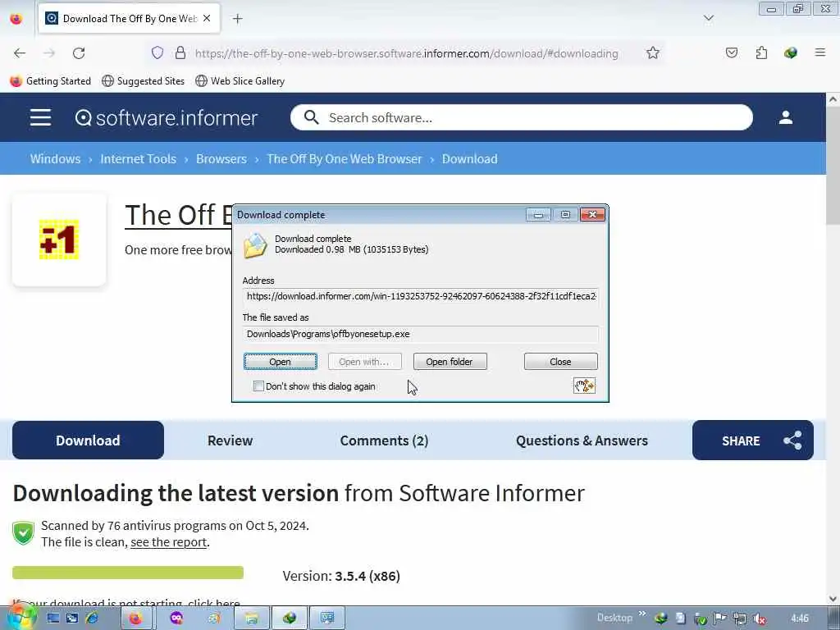Open the Internet Explorer quick launch icon
The height and width of the screenshot is (630, 840).
coord(92,619)
